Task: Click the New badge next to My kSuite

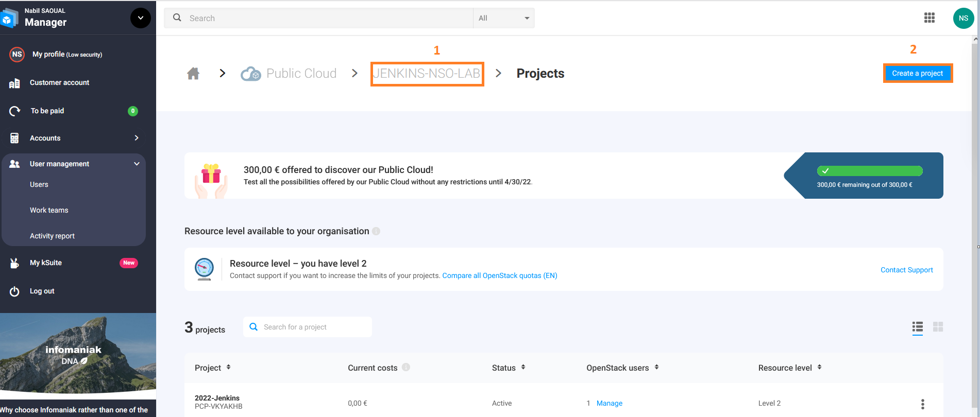Action: tap(129, 263)
